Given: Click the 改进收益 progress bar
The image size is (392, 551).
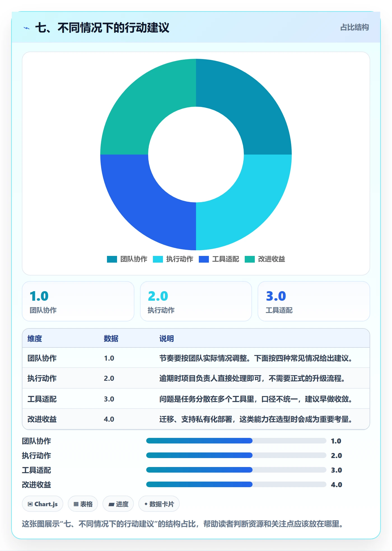Looking at the screenshot, I should tap(236, 485).
